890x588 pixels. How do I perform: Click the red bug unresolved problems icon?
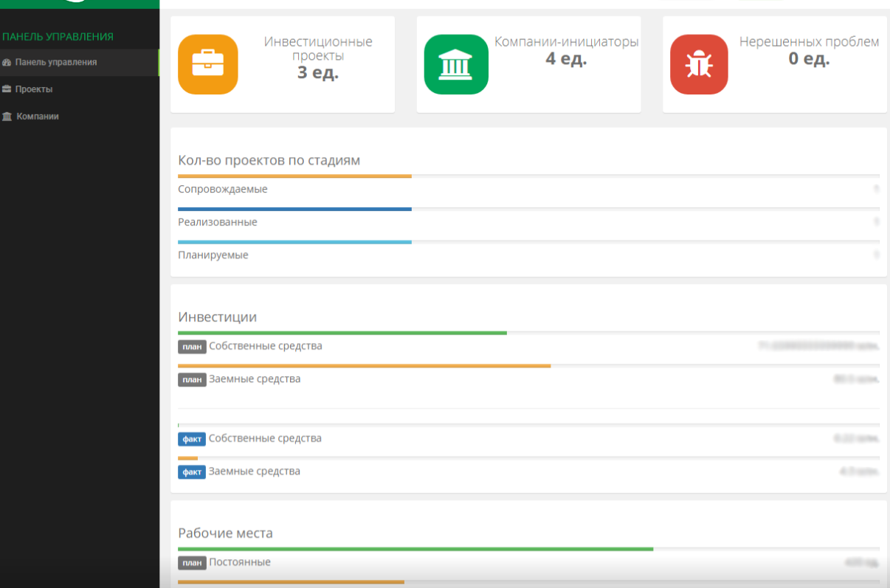click(698, 64)
